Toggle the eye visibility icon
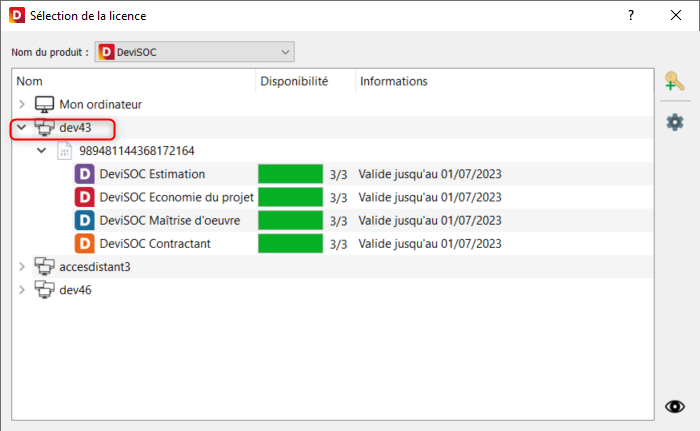Image resolution: width=700 pixels, height=431 pixels. pos(675,406)
